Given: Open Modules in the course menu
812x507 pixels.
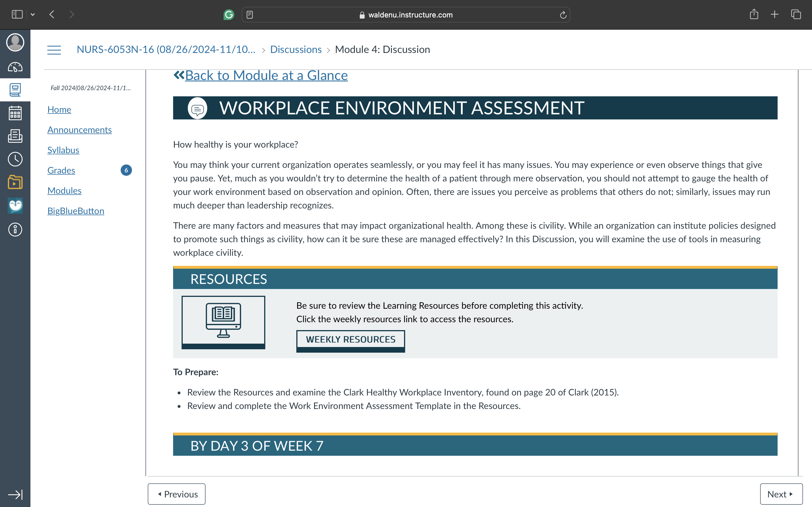Looking at the screenshot, I should coord(64,190).
